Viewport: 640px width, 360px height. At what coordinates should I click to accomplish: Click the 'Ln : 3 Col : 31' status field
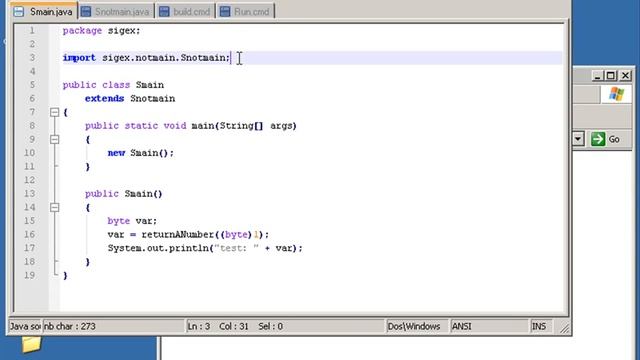(285, 326)
